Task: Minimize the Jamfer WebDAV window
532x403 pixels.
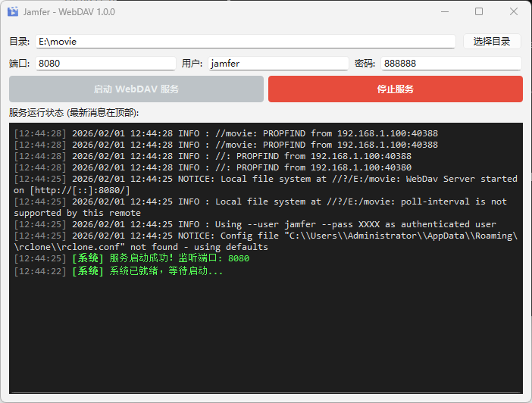Action: coord(443,12)
